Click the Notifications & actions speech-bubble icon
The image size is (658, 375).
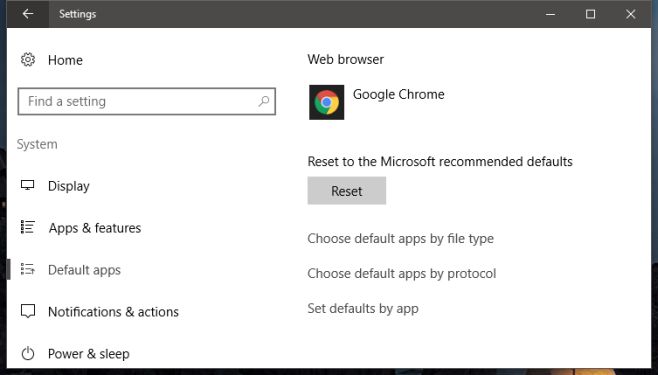(28, 311)
